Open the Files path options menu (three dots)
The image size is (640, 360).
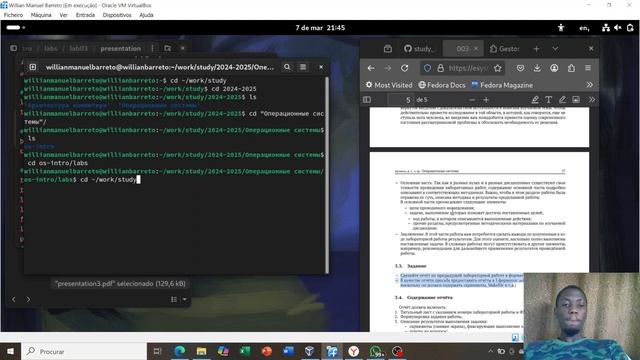click(x=152, y=48)
